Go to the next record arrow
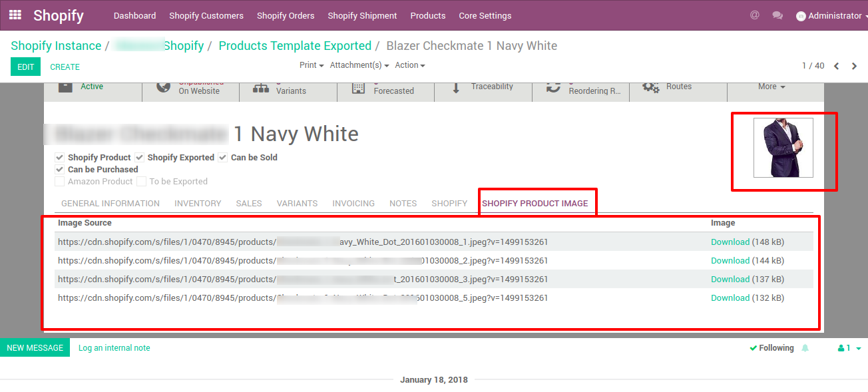The height and width of the screenshot is (392, 868). coord(855,66)
